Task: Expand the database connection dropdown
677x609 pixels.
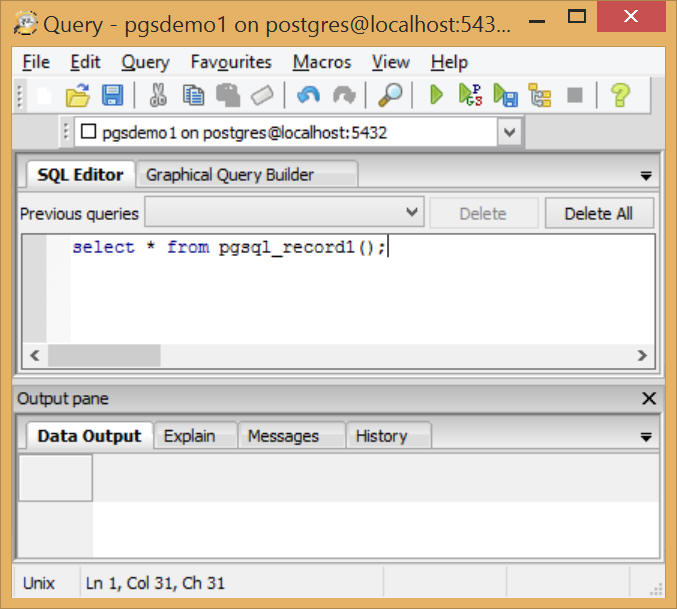Action: coord(509,132)
